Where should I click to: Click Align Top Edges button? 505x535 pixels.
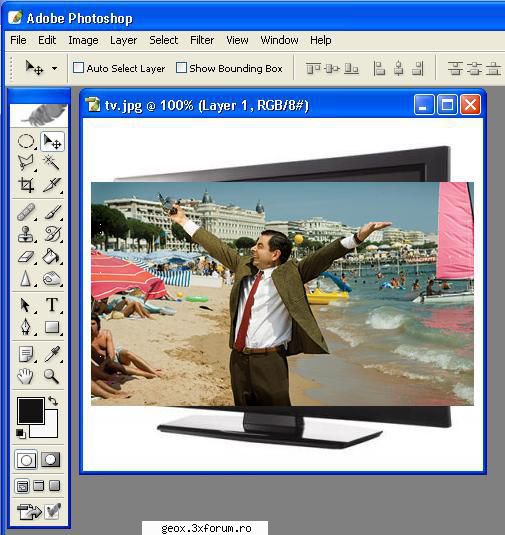coord(313,69)
